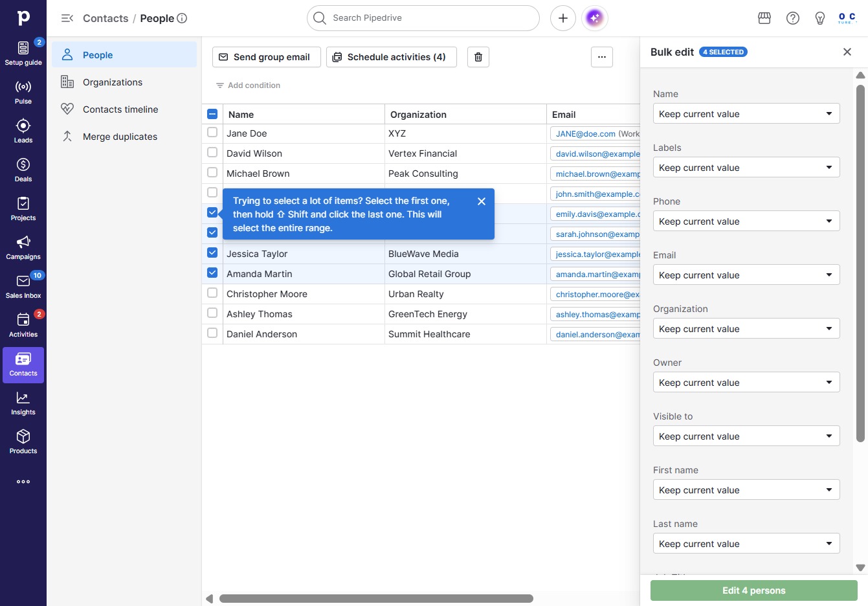Screen dimensions: 868x606
Task: Open Pulse in the sidebar
Action: 23,92
